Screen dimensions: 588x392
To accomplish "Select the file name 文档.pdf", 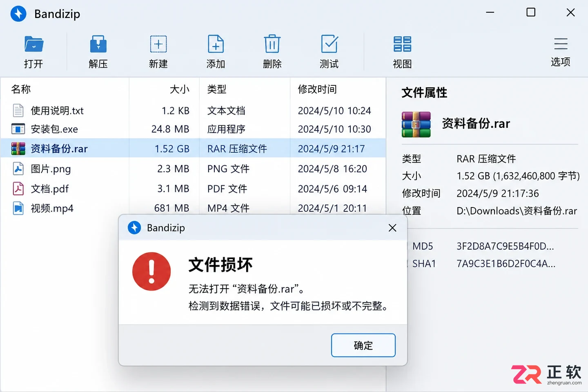I will [x=49, y=189].
